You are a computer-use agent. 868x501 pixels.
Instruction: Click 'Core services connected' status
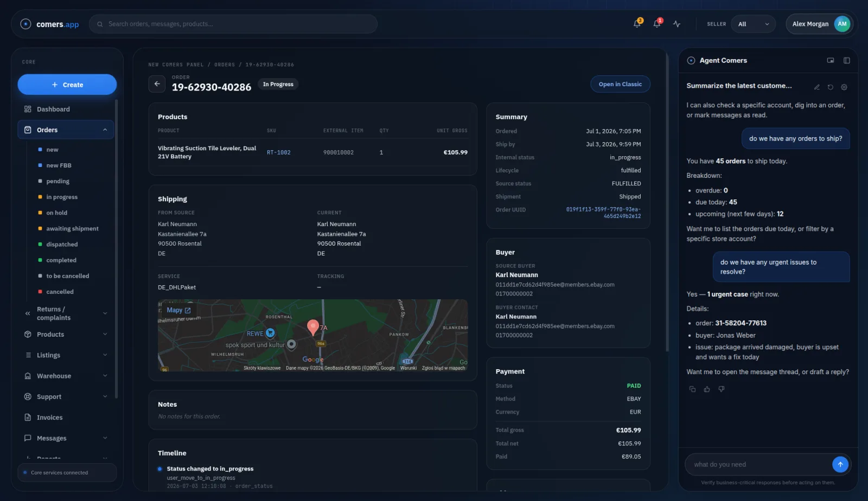point(67,473)
